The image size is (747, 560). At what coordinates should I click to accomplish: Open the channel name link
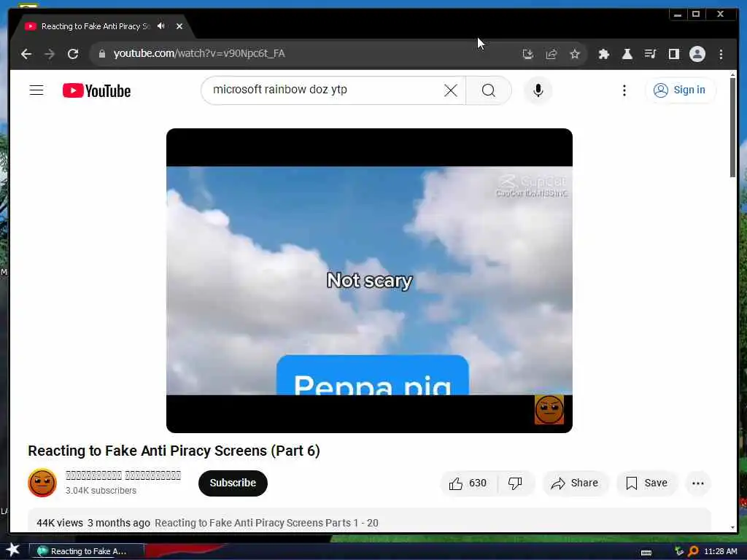click(x=123, y=475)
